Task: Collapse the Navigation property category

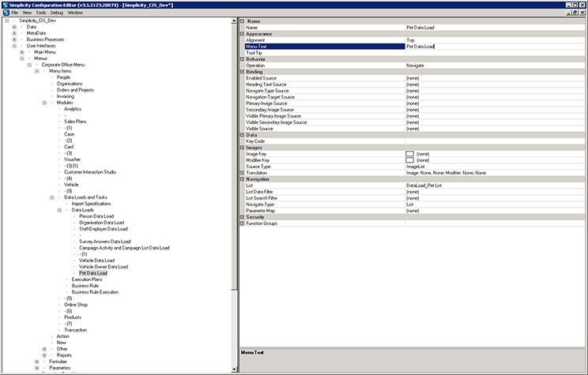Action: [x=243, y=179]
